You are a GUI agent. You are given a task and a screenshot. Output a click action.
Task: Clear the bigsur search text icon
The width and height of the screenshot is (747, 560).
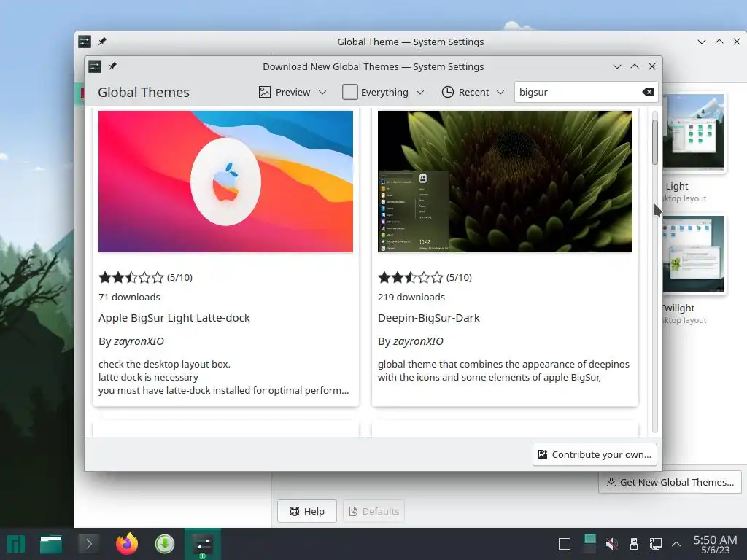tap(648, 92)
